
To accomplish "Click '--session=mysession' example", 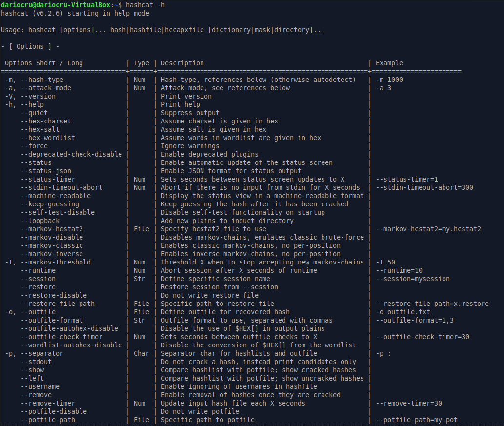I will coord(413,279).
